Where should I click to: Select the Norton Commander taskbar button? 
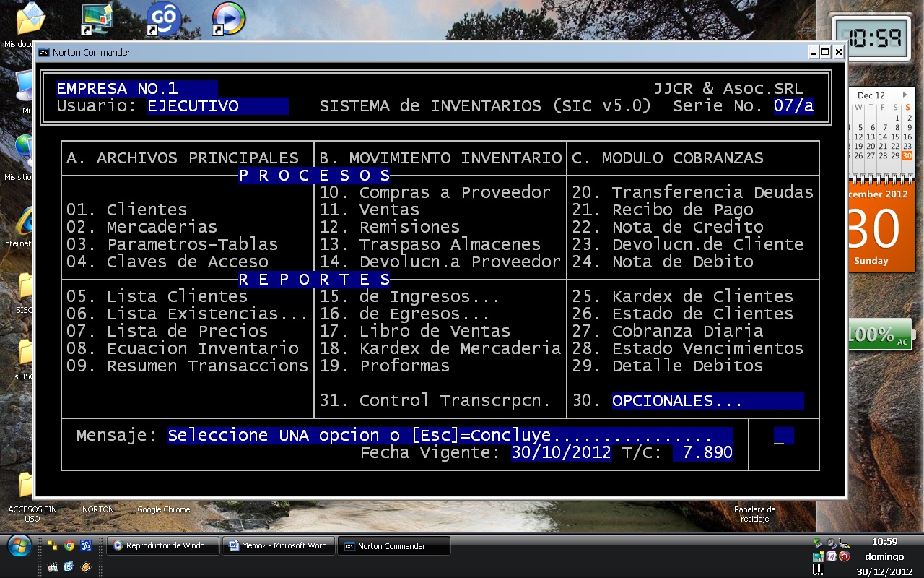click(x=394, y=546)
